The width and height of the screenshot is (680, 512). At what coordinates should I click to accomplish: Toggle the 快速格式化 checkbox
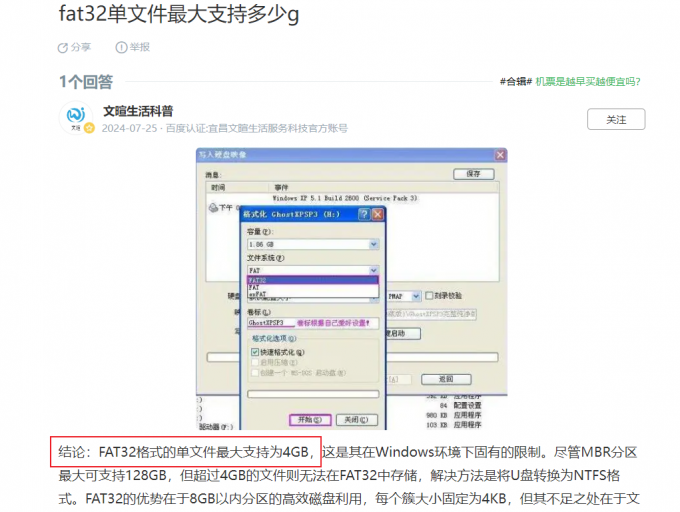click(x=255, y=352)
